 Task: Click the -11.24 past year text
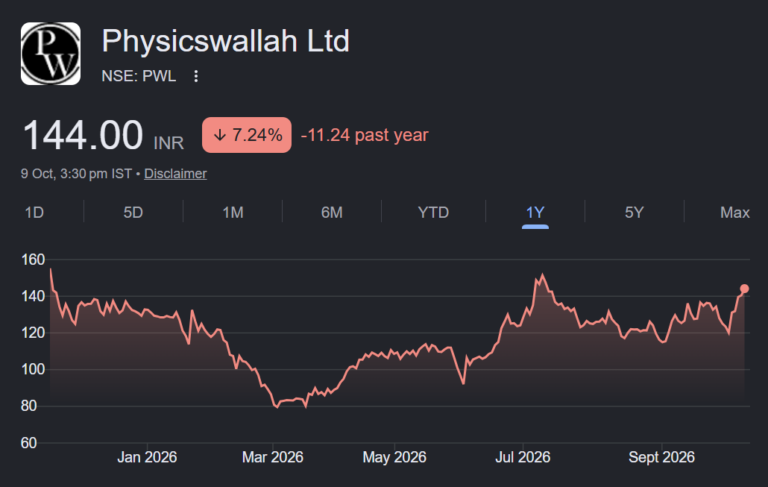[364, 135]
